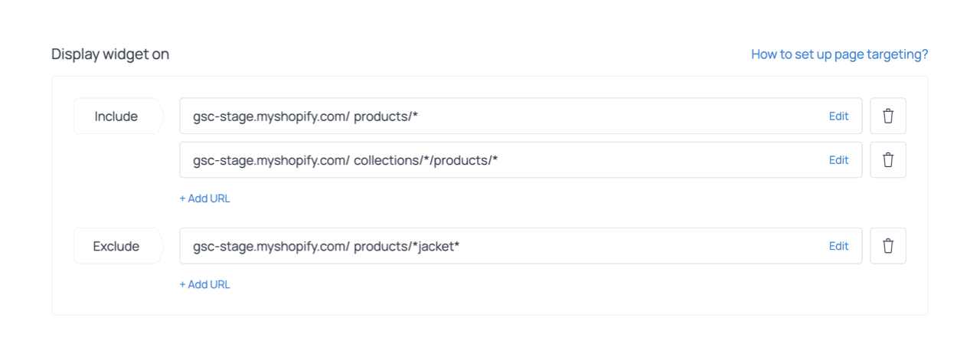This screenshot has width=980, height=364.
Task: Delete the collections/*/products/* include URL
Action: [x=888, y=160]
